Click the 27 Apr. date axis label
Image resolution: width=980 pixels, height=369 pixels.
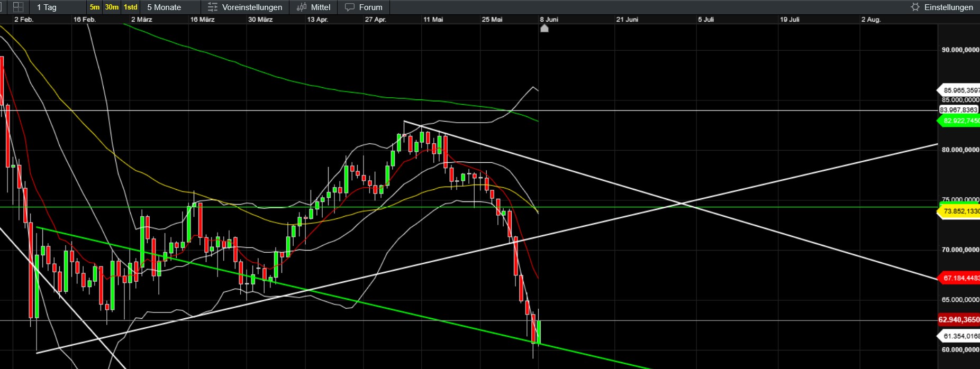375,20
